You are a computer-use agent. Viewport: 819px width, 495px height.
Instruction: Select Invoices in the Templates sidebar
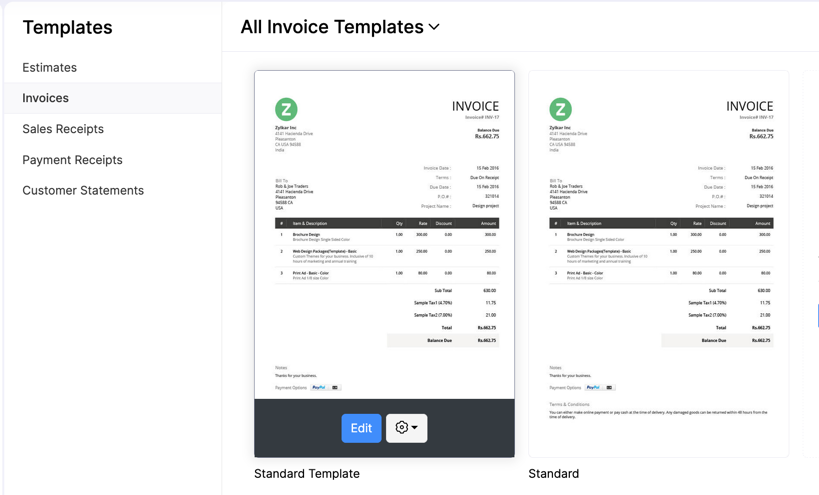(x=46, y=98)
